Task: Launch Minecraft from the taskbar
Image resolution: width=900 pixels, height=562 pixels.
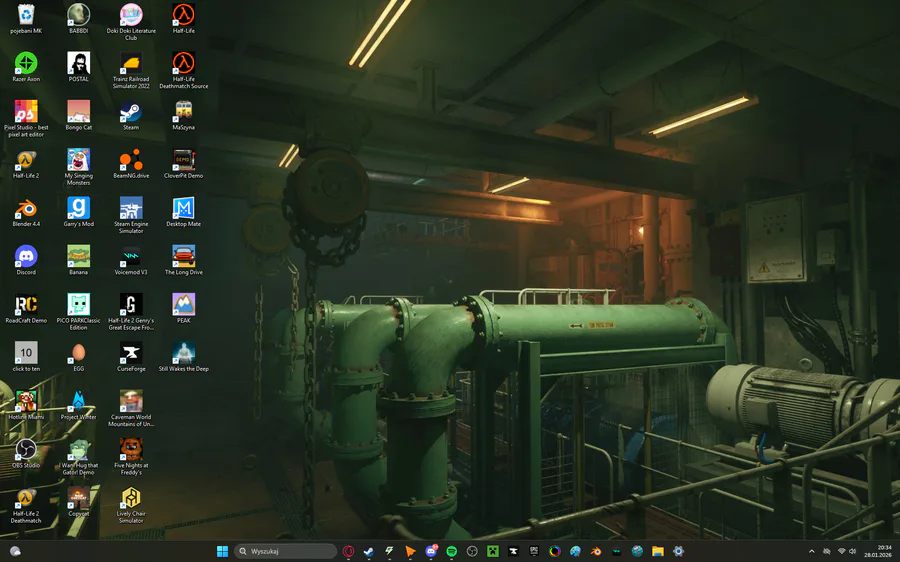Action: click(x=492, y=551)
